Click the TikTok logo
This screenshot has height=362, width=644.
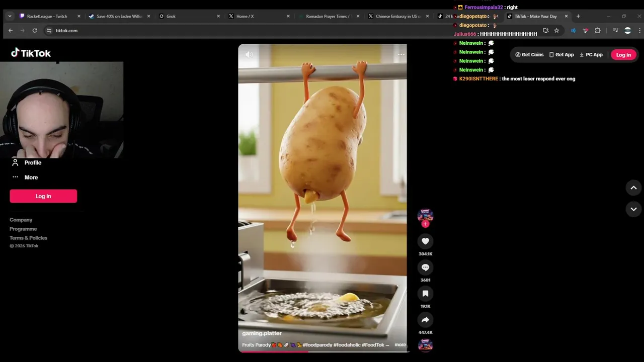coord(31,53)
